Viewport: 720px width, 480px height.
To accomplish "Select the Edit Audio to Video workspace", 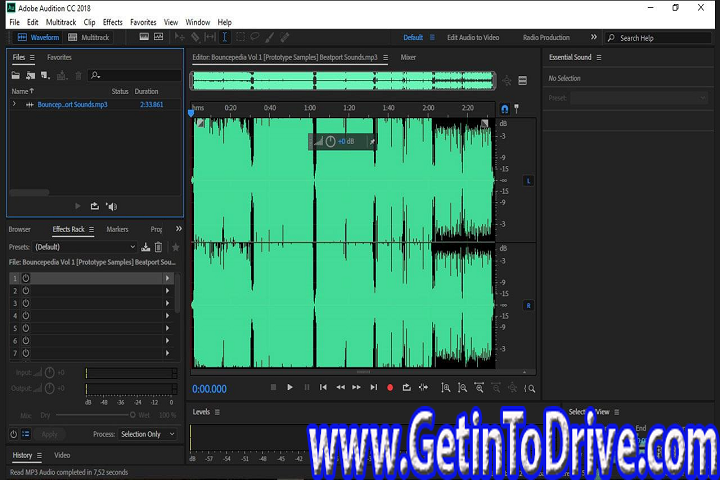I will point(473,38).
